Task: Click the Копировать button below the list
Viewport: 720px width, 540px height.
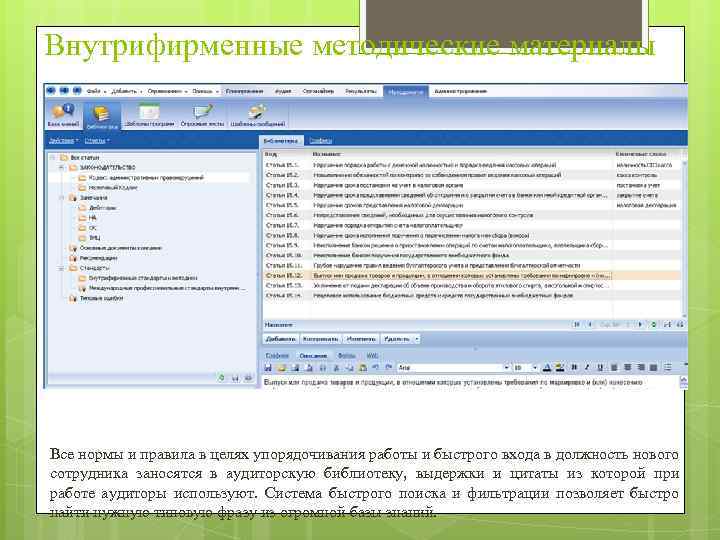Action: [321, 339]
